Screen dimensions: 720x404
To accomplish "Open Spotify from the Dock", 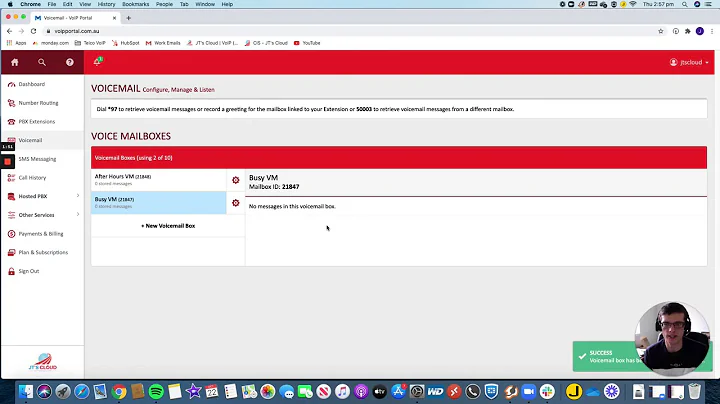I will (x=156, y=391).
